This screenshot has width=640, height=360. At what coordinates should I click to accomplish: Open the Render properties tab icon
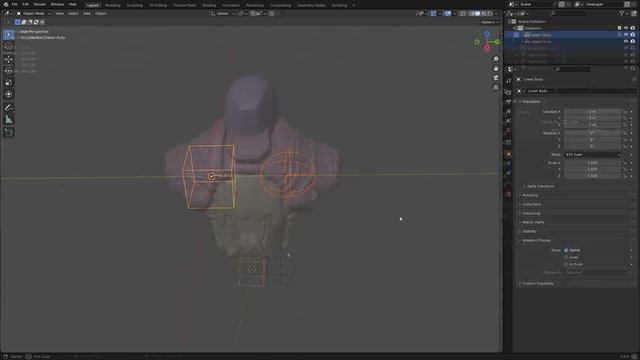click(509, 92)
